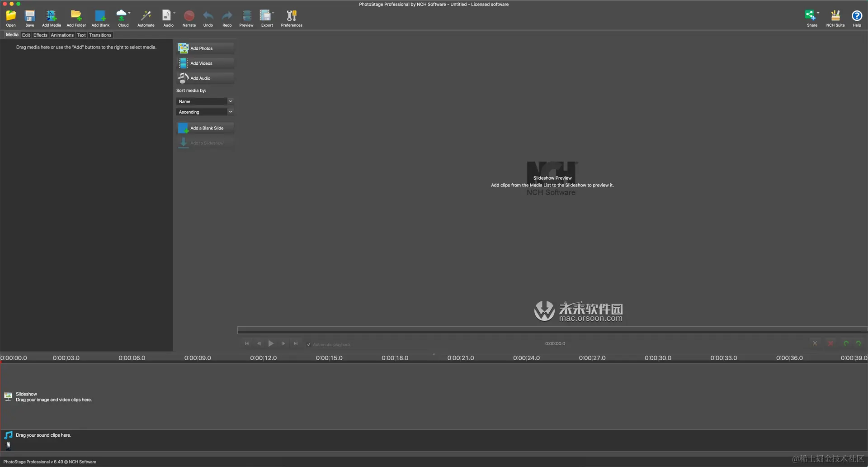The width and height of the screenshot is (868, 467).
Task: Start recording with the Narrate button
Action: [x=189, y=16]
